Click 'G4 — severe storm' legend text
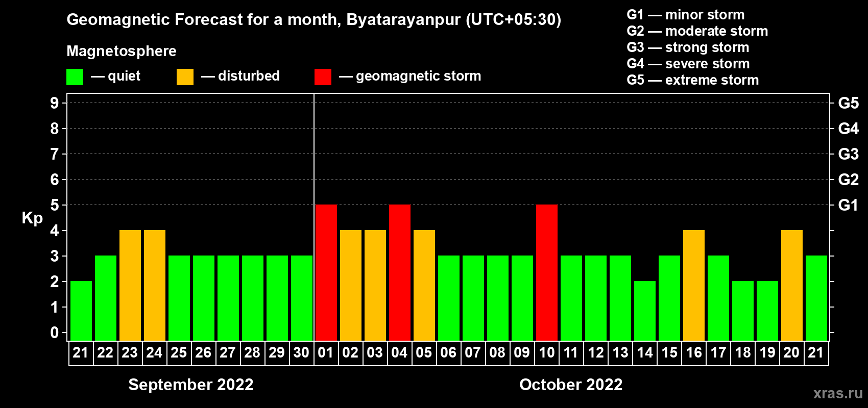The width and height of the screenshot is (868, 408). click(x=688, y=64)
